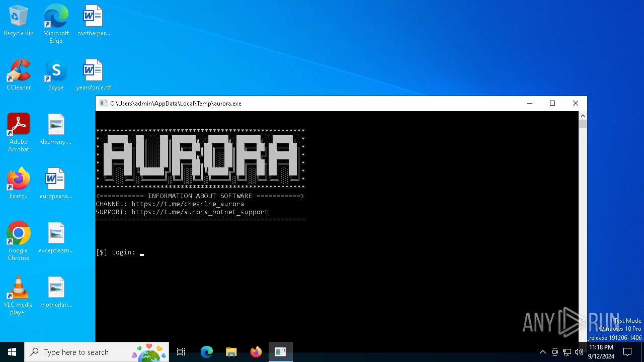This screenshot has width=644, height=362.
Task: Click the Login prompt line in console
Action: coord(120,252)
